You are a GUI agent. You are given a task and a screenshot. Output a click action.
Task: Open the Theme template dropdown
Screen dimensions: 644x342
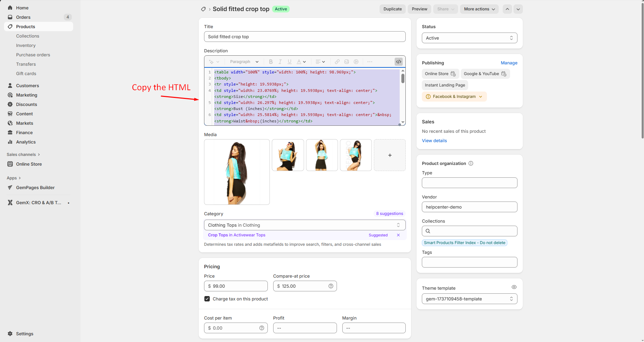click(469, 299)
